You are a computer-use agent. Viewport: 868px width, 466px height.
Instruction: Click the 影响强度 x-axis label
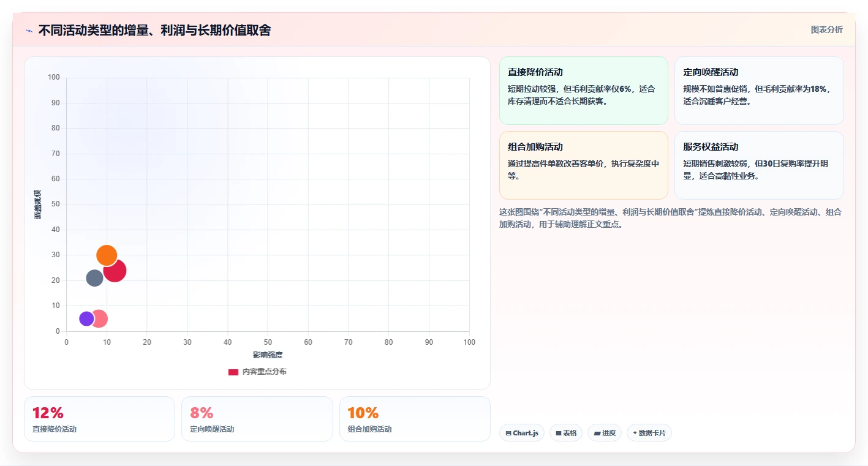pyautogui.click(x=268, y=355)
